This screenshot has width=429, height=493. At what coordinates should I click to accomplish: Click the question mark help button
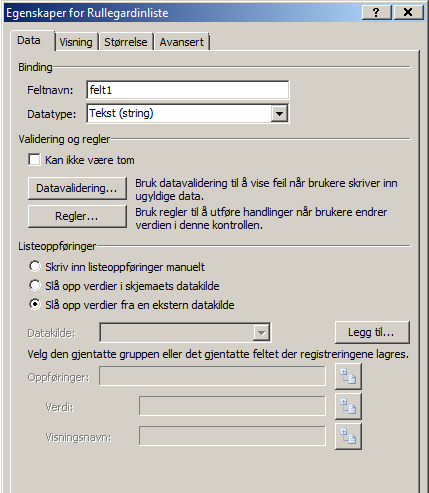point(376,13)
